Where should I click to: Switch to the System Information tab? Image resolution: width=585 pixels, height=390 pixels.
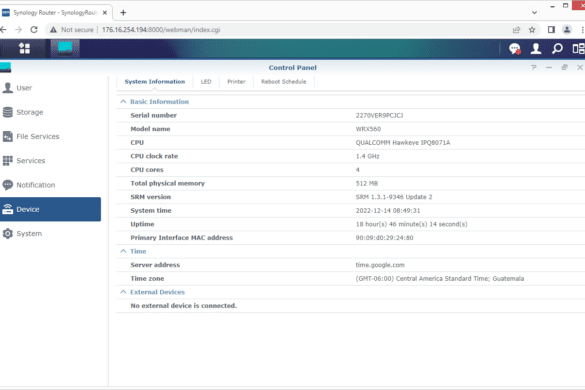click(x=154, y=81)
